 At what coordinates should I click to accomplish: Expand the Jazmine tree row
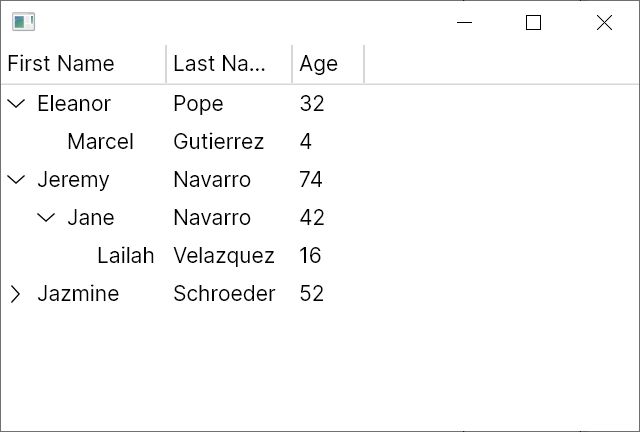pos(16,294)
